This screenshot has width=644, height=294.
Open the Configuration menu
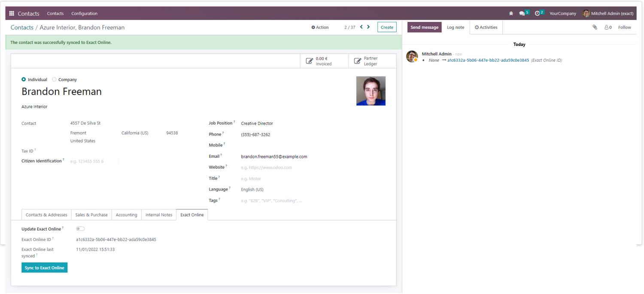84,14
